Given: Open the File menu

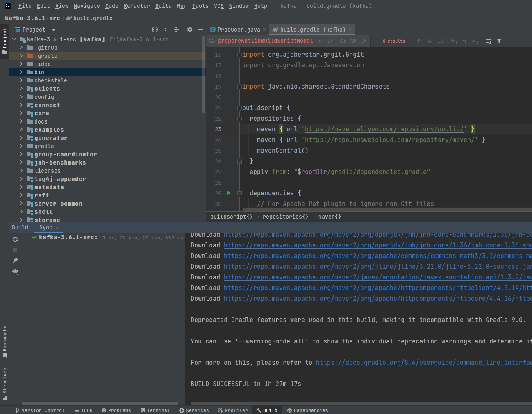Looking at the screenshot, I should [x=25, y=6].
